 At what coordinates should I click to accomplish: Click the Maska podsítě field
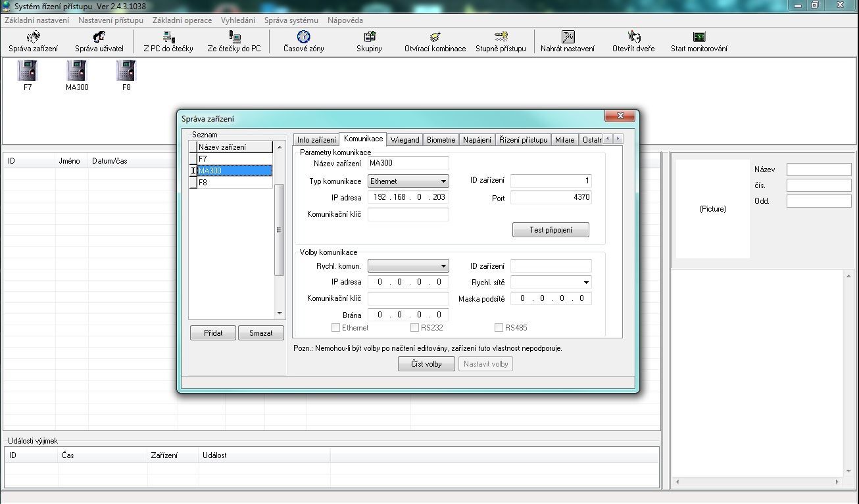551,298
